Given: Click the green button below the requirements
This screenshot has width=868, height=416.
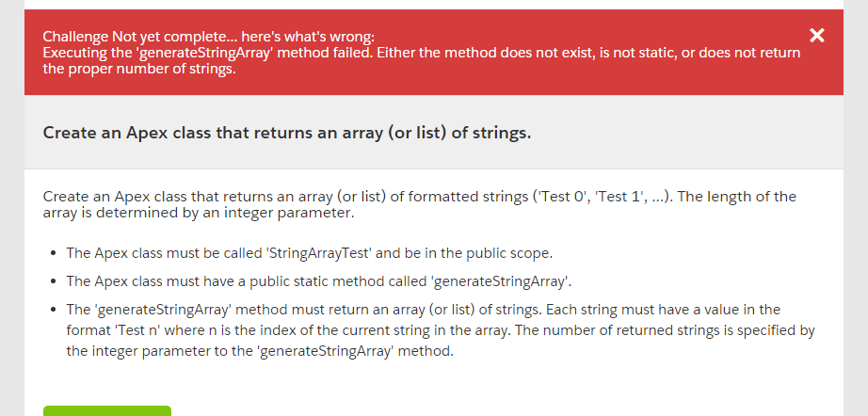Looking at the screenshot, I should coord(107,411).
